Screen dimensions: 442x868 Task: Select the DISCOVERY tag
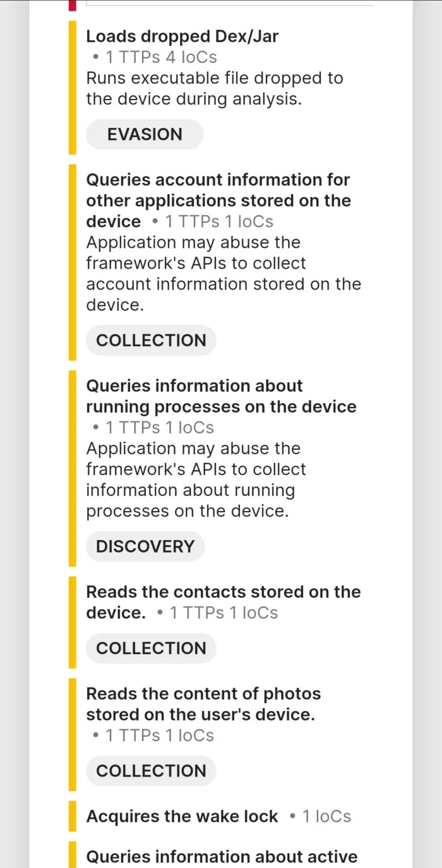(145, 546)
